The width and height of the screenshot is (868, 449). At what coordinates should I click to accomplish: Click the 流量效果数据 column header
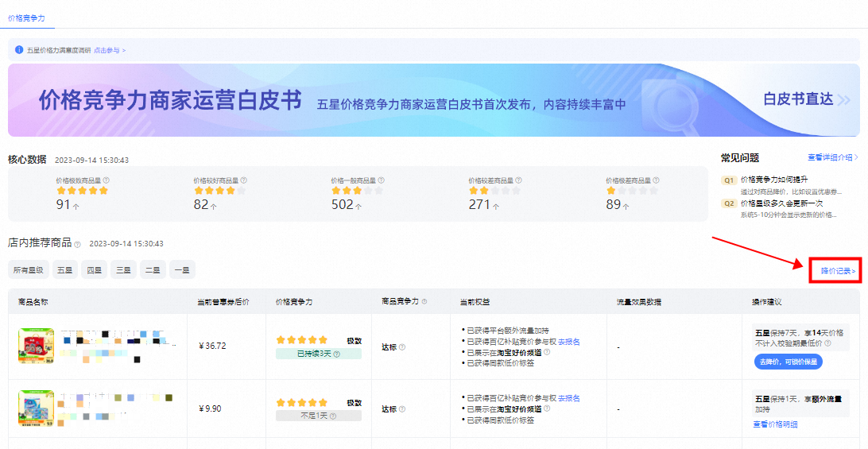pyautogui.click(x=639, y=302)
